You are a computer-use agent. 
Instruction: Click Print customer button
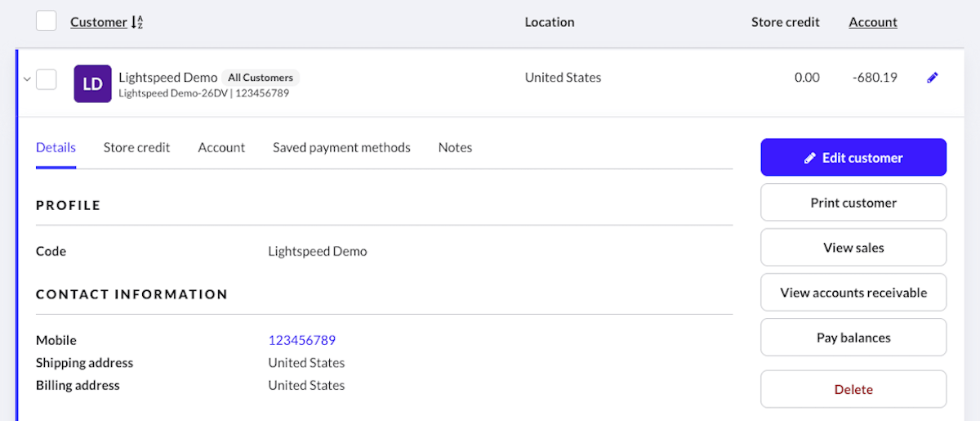point(853,203)
